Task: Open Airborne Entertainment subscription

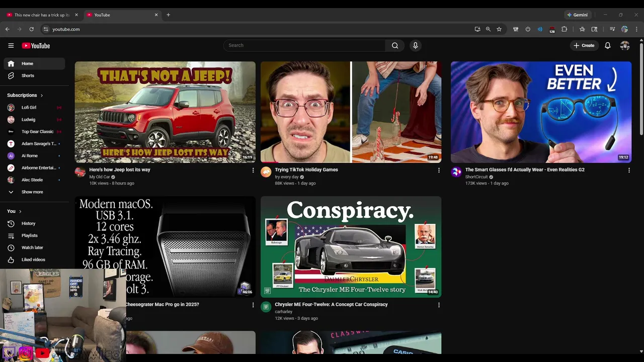Action: click(34, 168)
